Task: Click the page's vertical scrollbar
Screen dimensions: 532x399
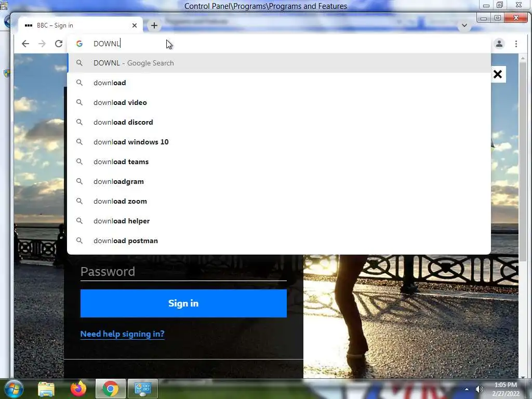Action: click(x=523, y=161)
